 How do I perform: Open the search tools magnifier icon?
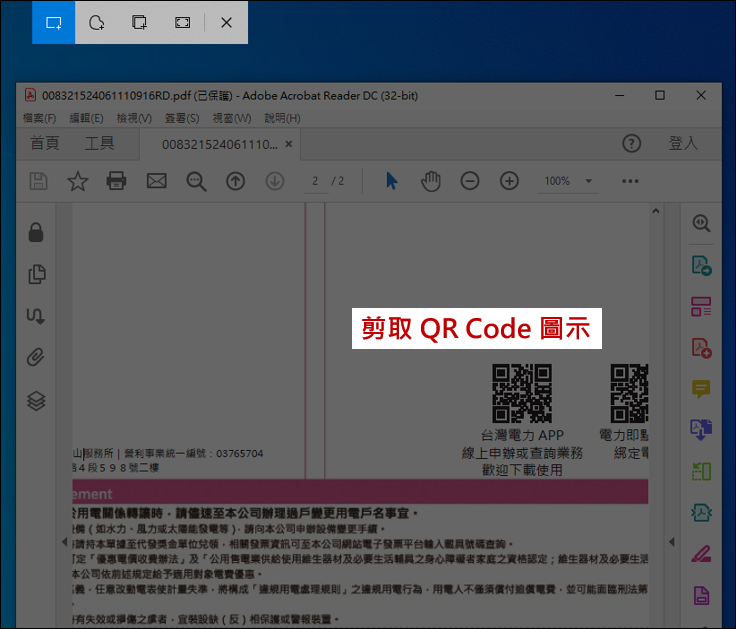pyautogui.click(x=701, y=223)
